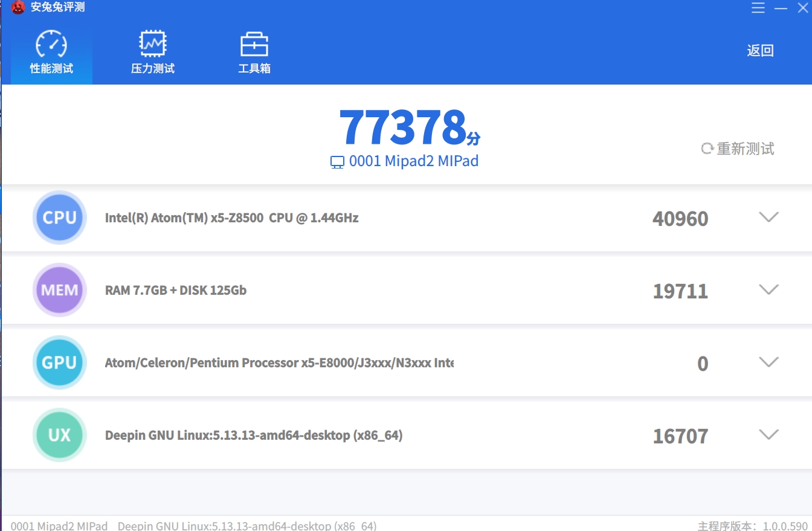Click the device name 0001 Mipad2 MIPad under score
This screenshot has height=531, width=812.
pyautogui.click(x=414, y=161)
